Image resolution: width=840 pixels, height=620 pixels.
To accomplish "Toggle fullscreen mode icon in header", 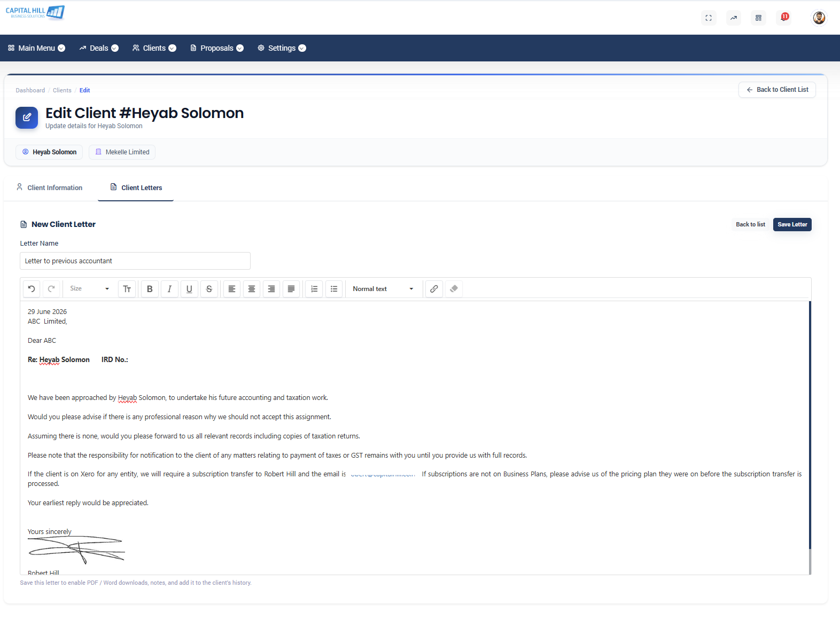I will coord(709,18).
